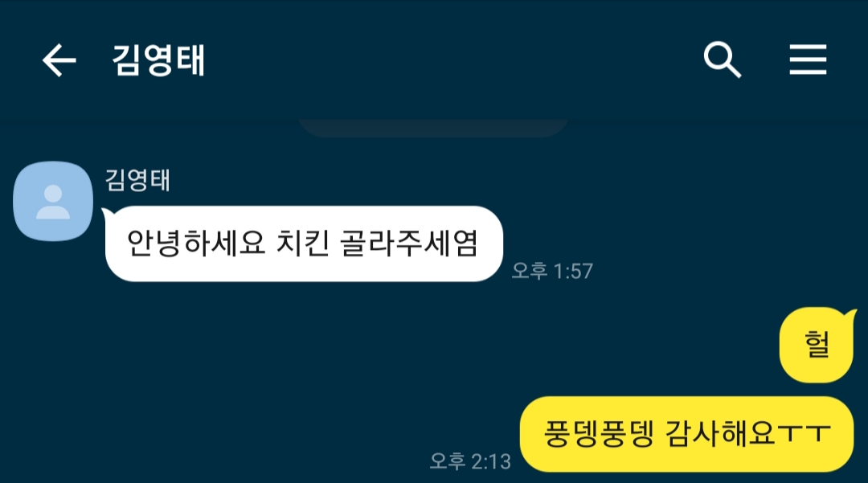Select the word 안녕하세요 in the white bubble
The width and height of the screenshot is (868, 483).
(196, 243)
